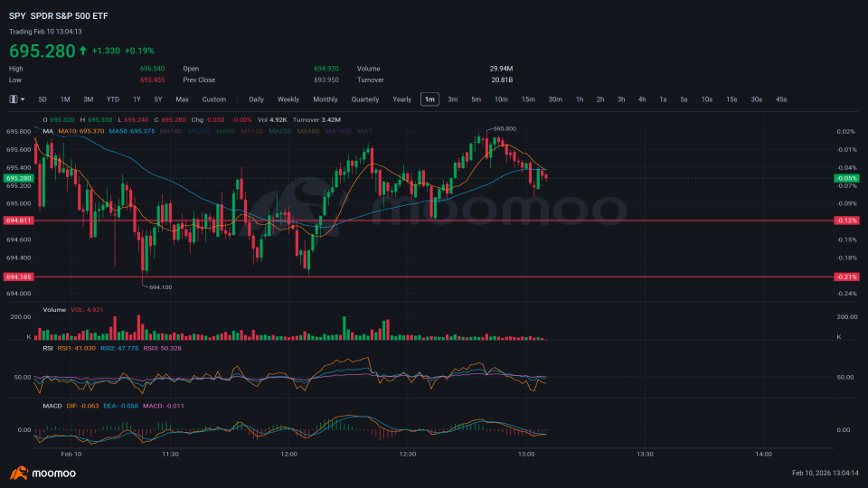Click the green 695.280 current price tag
The width and height of the screenshot is (868, 488).
click(x=18, y=178)
